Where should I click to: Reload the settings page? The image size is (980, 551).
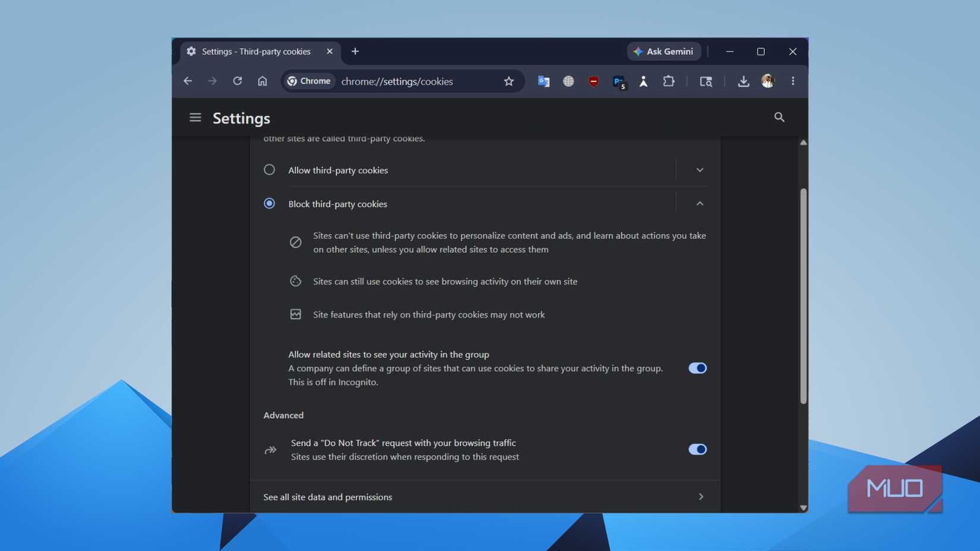(238, 81)
